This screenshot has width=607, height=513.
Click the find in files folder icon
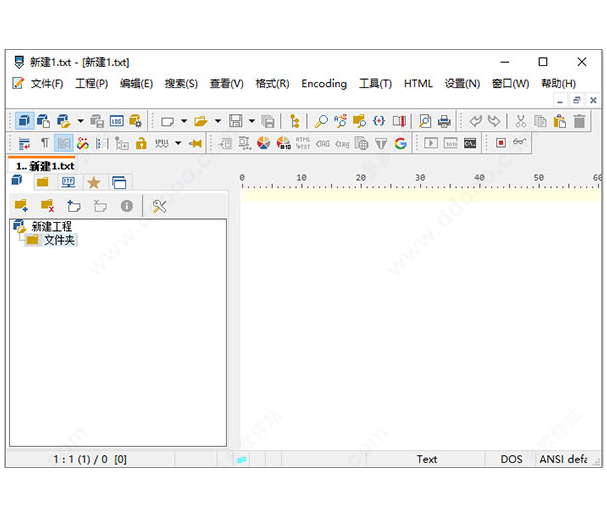359,121
